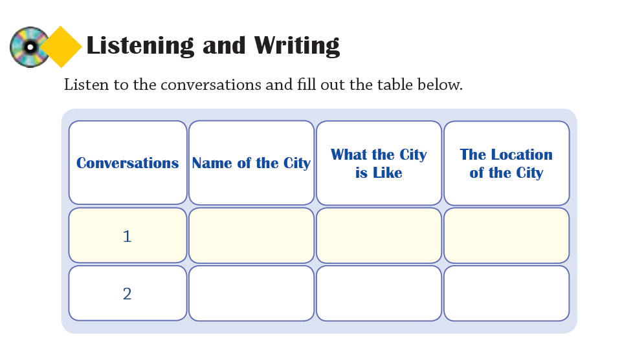Click the city location cell for conversation 1

(x=506, y=236)
